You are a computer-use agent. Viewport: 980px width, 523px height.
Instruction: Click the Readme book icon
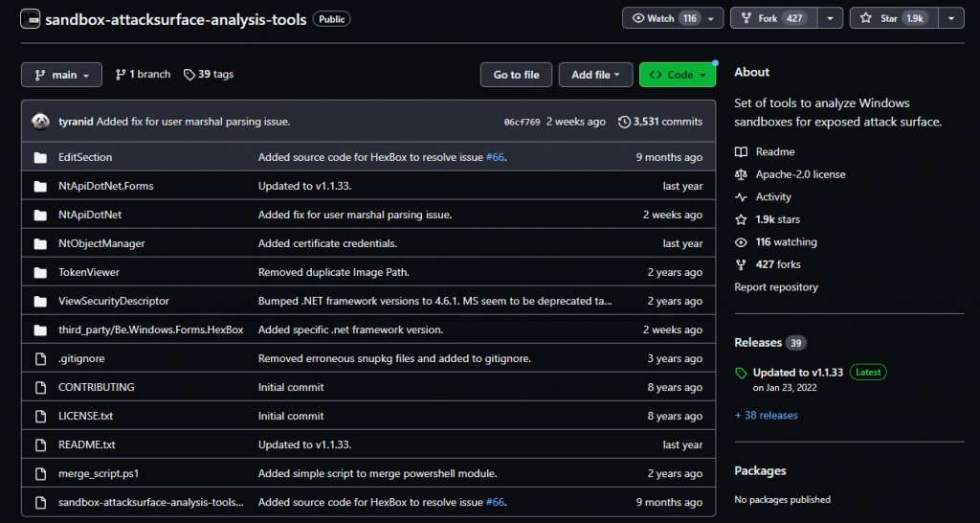pos(741,152)
